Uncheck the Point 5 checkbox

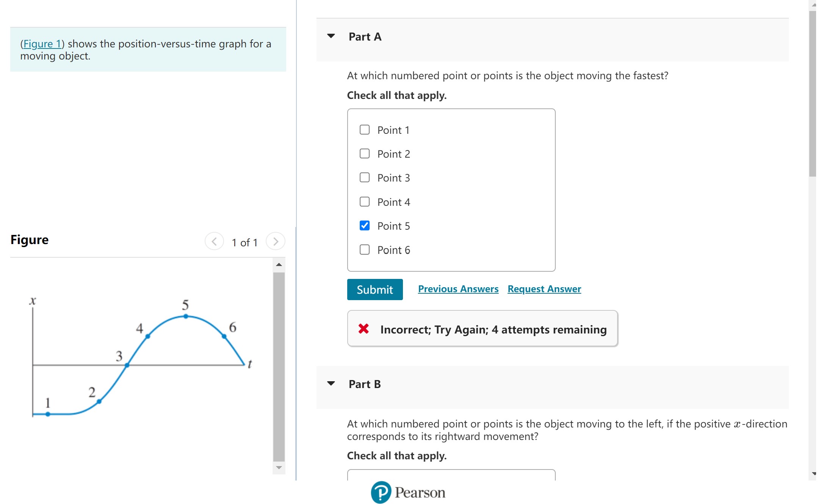(x=365, y=226)
